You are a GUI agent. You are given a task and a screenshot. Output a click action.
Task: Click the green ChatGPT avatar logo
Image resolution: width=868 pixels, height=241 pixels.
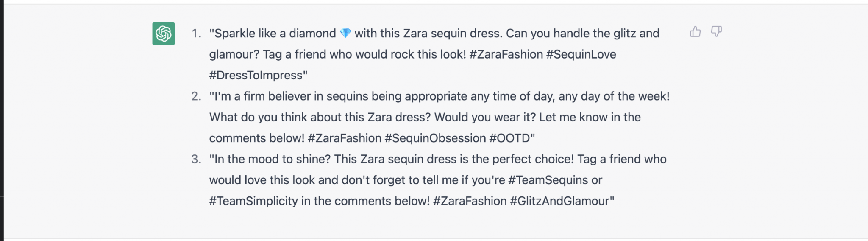click(x=164, y=34)
